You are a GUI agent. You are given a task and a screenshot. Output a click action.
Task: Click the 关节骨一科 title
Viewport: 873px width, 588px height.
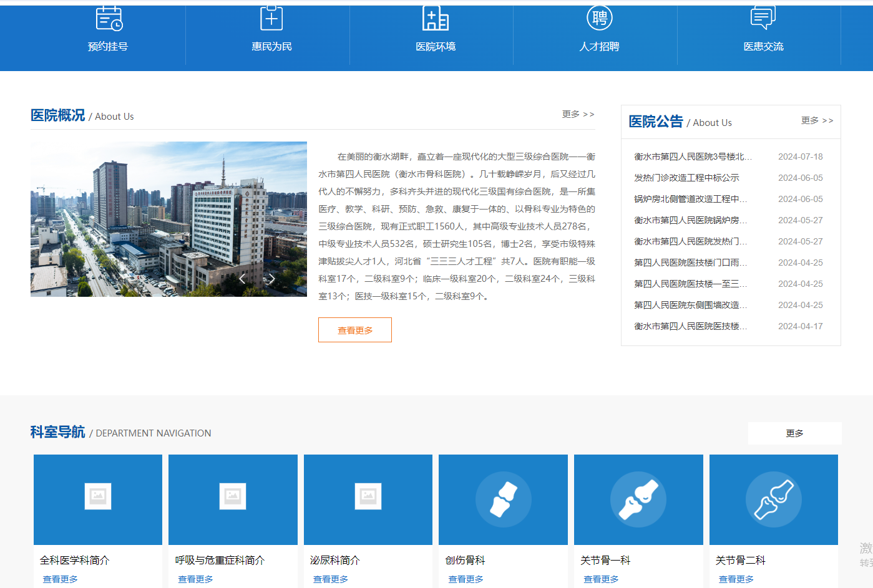pos(605,561)
